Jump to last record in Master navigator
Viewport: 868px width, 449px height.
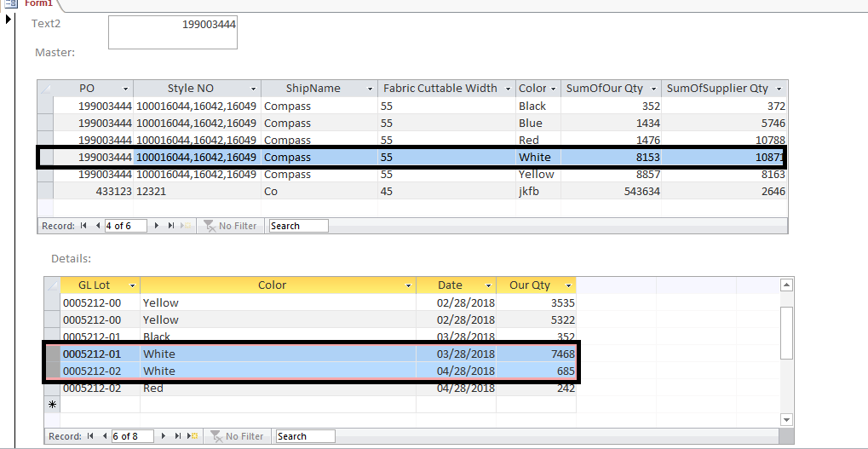point(170,226)
